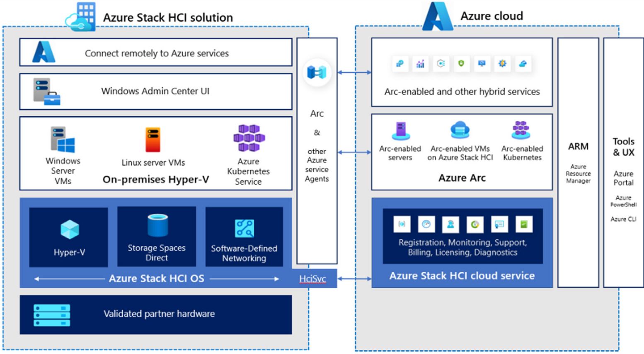Select the purple Azure Kubernetes Service icon
This screenshot has width=644, height=354.
[x=249, y=138]
